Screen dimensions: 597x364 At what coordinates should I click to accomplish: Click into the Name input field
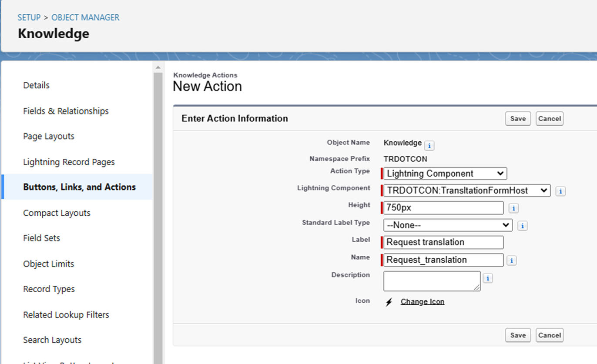pyautogui.click(x=443, y=260)
